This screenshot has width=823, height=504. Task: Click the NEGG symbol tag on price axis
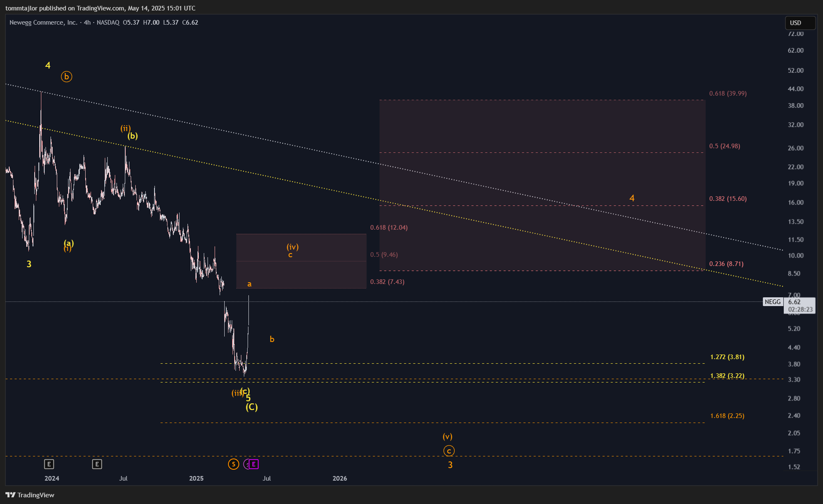(x=772, y=302)
